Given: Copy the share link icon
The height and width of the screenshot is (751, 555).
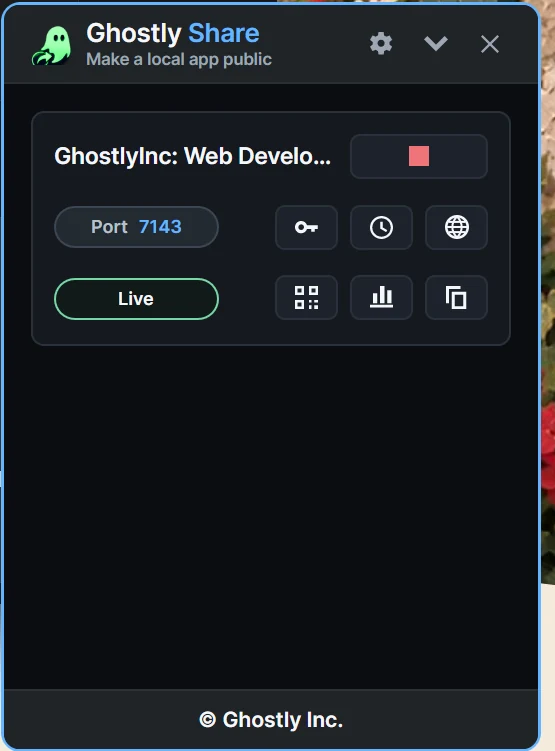Looking at the screenshot, I should coord(456,297).
